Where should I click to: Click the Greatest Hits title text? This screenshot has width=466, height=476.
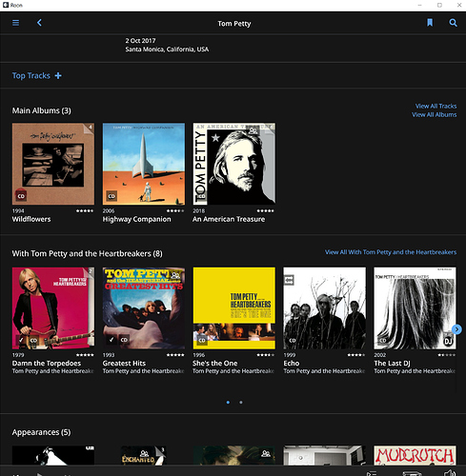[x=124, y=364]
